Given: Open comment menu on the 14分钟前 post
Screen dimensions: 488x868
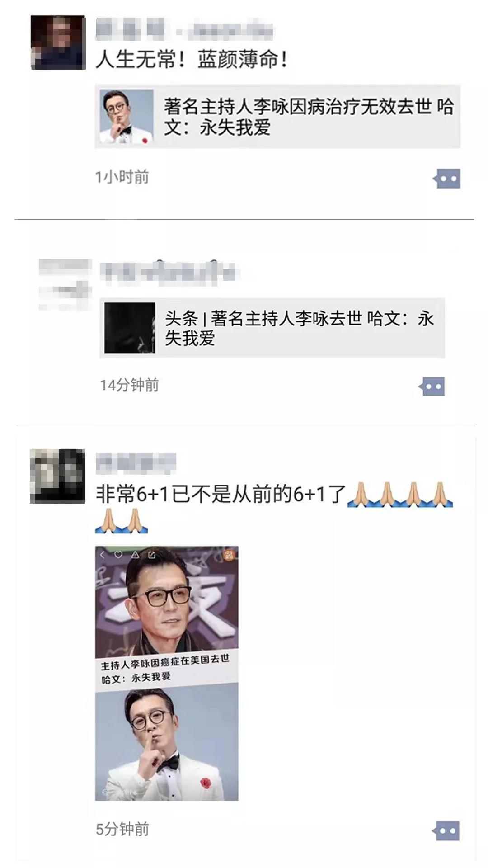Looking at the screenshot, I should 432,387.
